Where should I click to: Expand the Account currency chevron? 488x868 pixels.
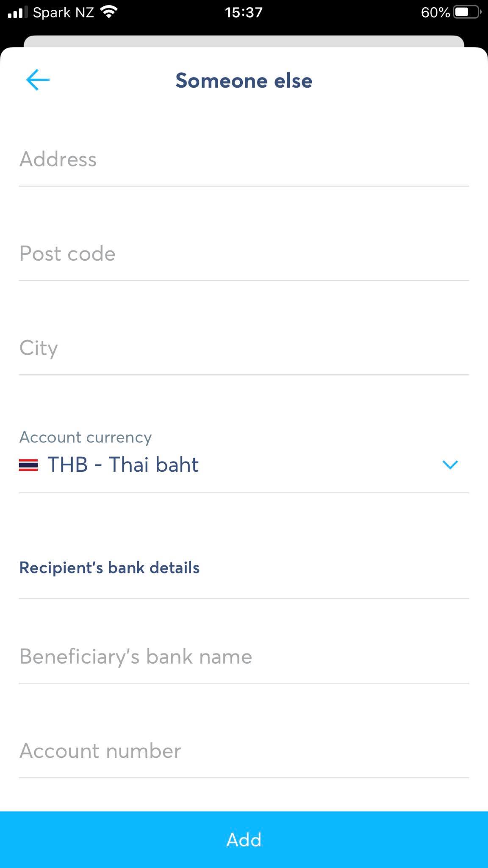[450, 465]
